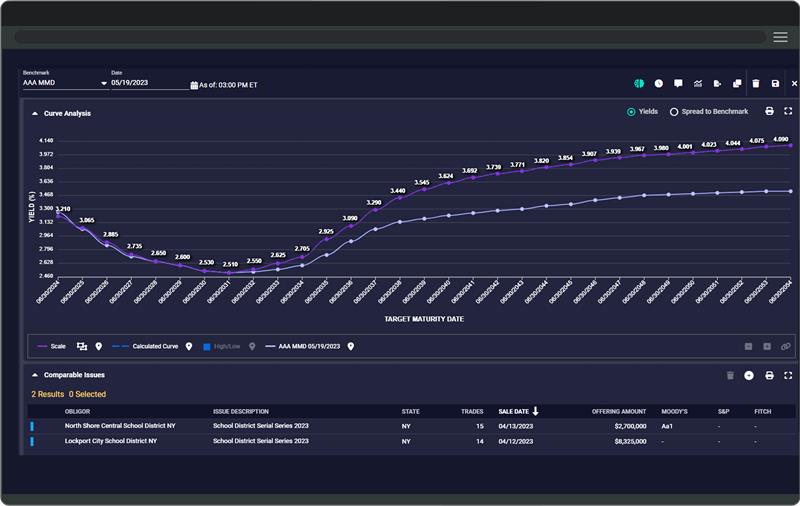Select the Yields radio button
800x506 pixels.
click(631, 112)
